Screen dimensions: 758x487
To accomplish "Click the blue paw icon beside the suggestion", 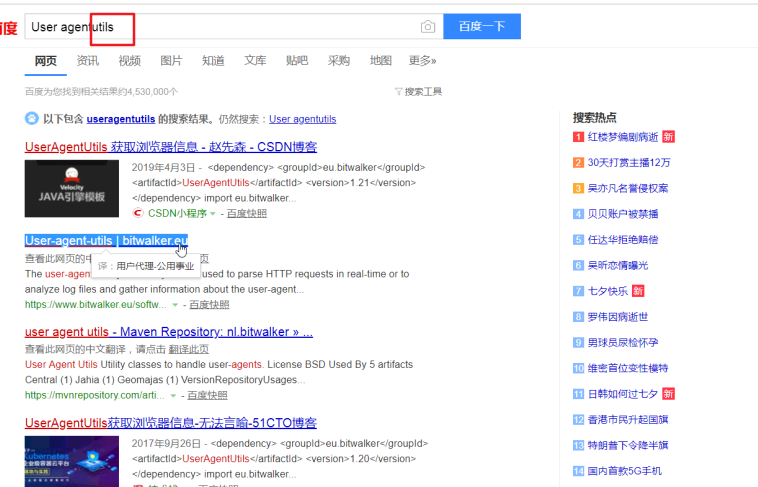I will click(x=31, y=118).
